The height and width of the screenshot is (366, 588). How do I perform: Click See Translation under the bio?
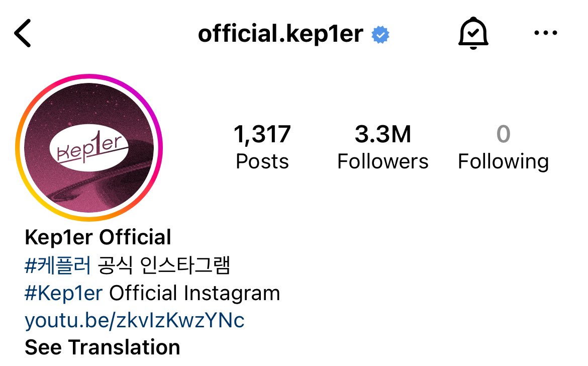[x=103, y=347]
